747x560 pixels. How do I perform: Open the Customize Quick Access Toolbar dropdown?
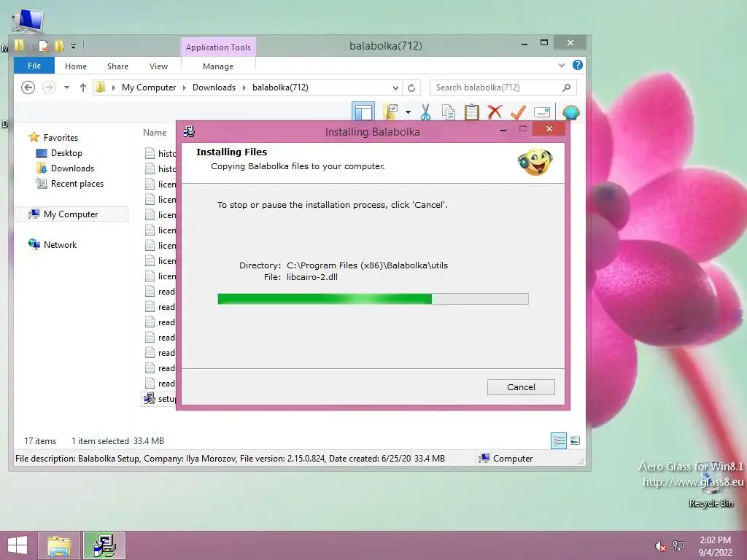point(74,46)
